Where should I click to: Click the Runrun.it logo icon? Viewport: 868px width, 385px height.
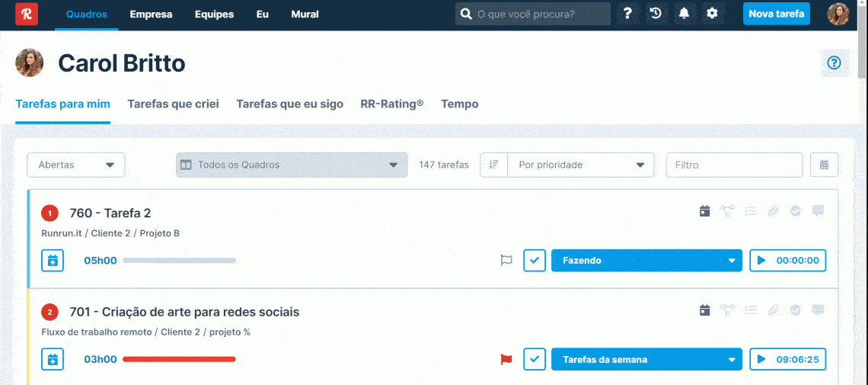click(x=27, y=14)
